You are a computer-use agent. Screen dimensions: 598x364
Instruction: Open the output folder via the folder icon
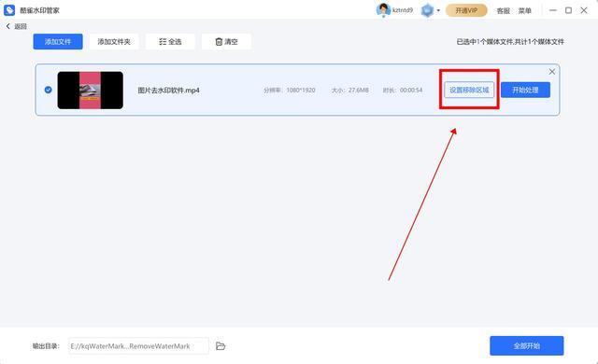221,346
